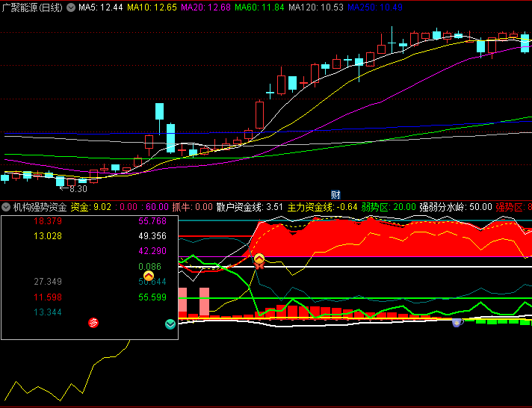The image size is (532, 408).
Task: Click the 8.30 low price label
Action: coord(78,189)
